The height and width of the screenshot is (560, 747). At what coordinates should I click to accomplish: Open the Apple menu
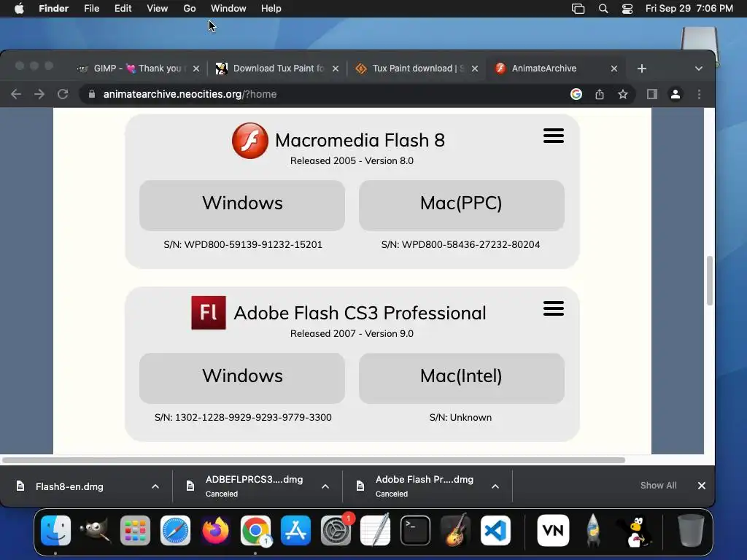point(19,9)
